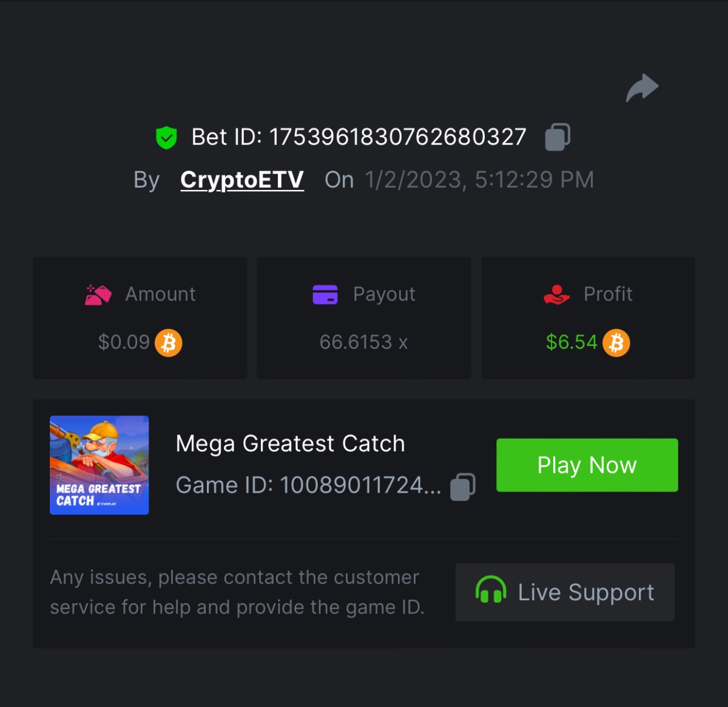The image size is (728, 707).
Task: Click the green headphones support icon
Action: [491, 590]
